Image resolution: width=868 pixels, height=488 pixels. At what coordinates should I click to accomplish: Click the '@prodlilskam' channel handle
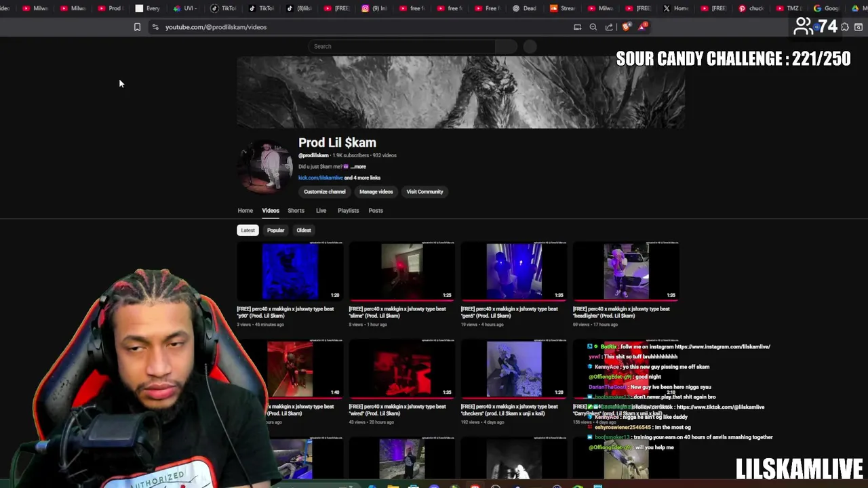point(313,156)
